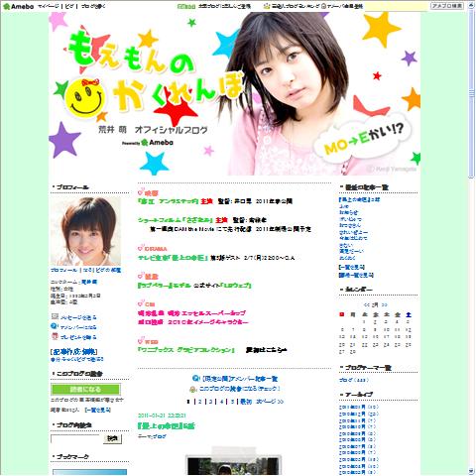Click the bookmark banner at the sidebar bottom
The width and height of the screenshot is (476, 476).
(89, 472)
